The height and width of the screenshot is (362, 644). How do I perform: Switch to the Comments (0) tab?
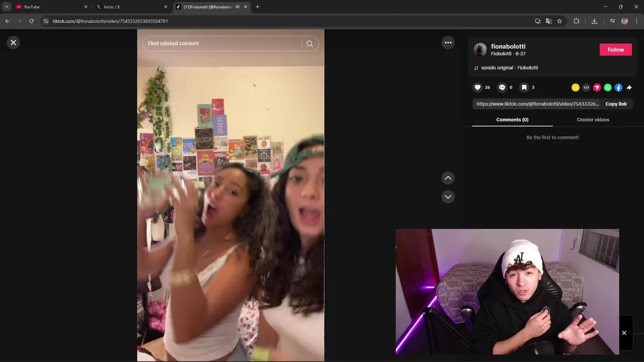pos(512,120)
